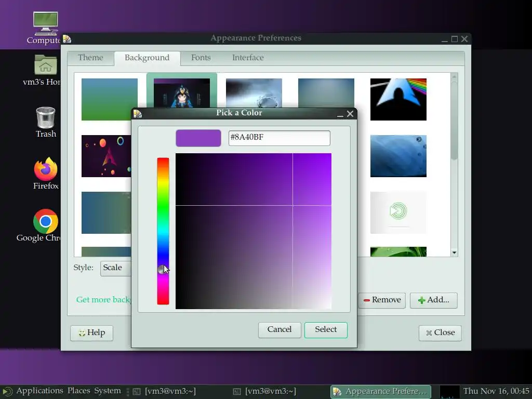Follow the Get more backgrounds link
Screen dimensions: 532x399
pyautogui.click(x=103, y=300)
